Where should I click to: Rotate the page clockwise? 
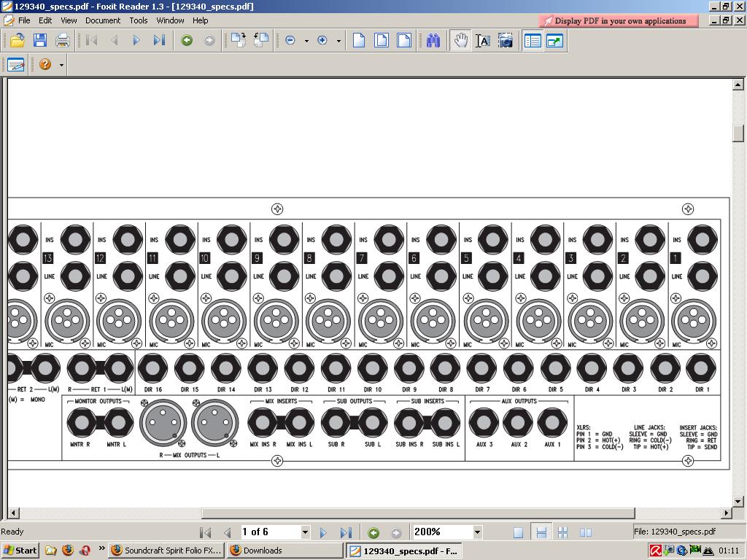pyautogui.click(x=239, y=41)
